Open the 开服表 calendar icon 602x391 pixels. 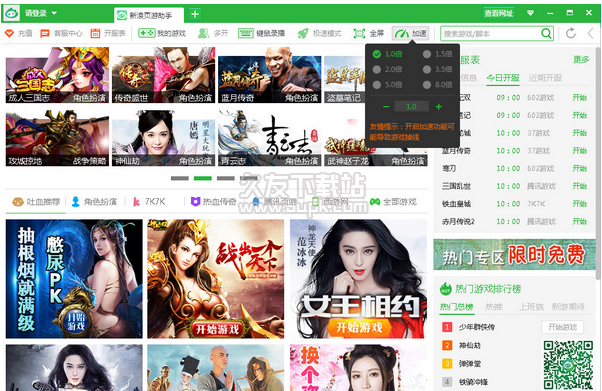(95, 33)
